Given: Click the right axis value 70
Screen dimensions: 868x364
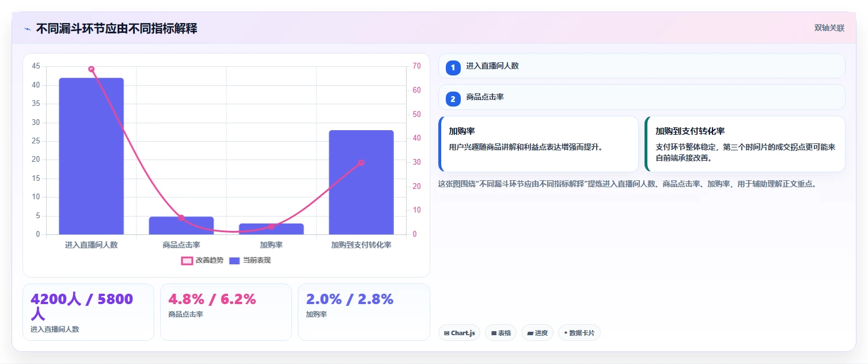Looking at the screenshot, I should pyautogui.click(x=416, y=66).
